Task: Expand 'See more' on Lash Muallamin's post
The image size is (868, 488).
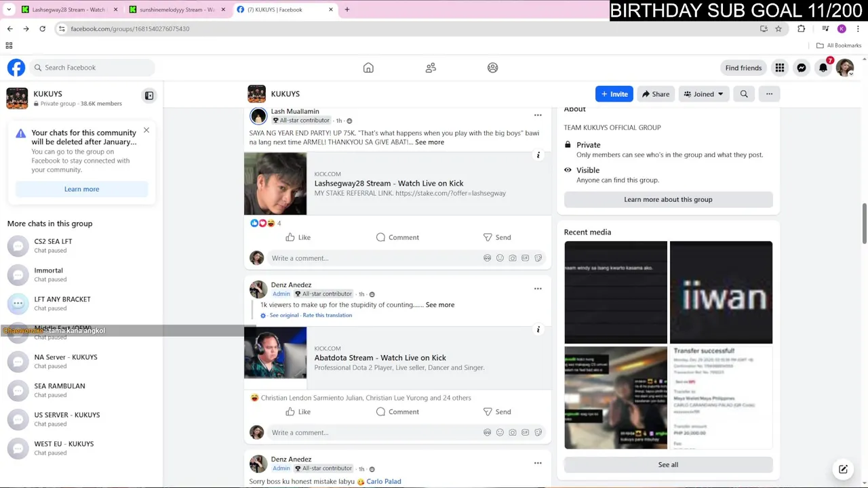Action: pyautogui.click(x=429, y=142)
